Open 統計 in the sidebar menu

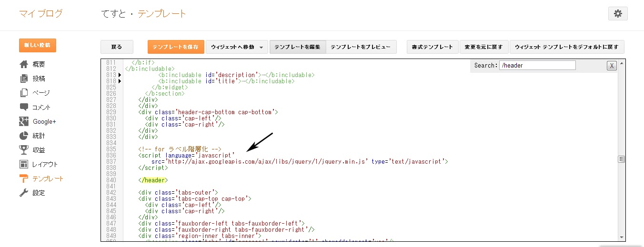point(39,136)
